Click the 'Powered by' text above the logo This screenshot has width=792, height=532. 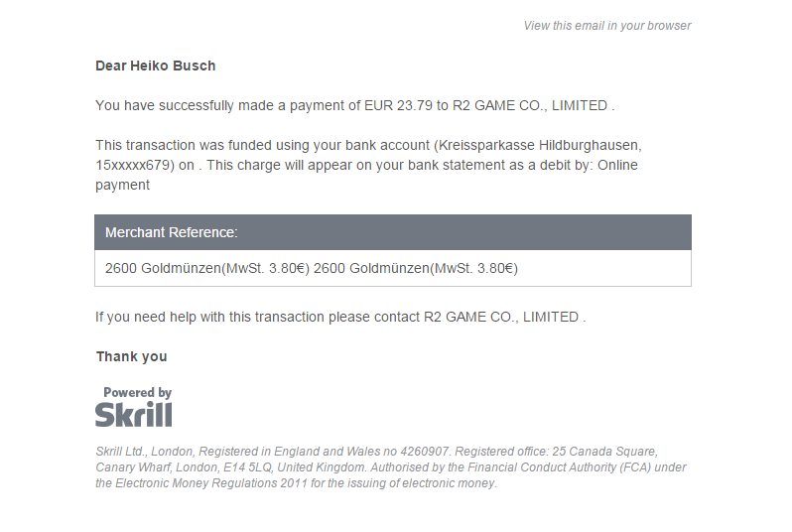(x=137, y=393)
